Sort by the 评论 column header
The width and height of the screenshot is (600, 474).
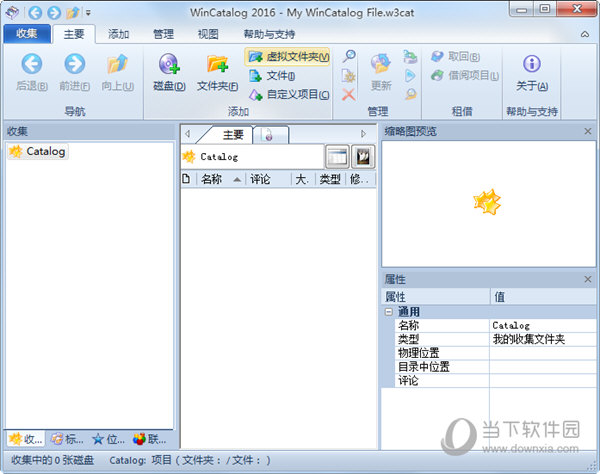click(268, 179)
